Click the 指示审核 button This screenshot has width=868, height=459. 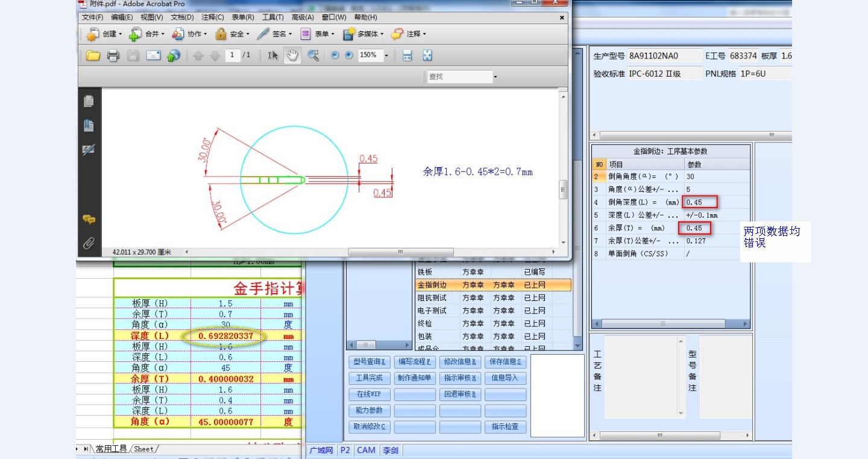coord(460,378)
